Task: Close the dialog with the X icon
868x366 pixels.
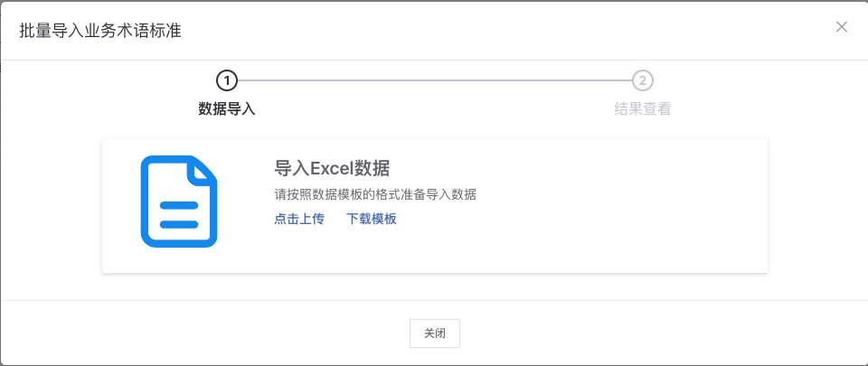Action: click(842, 26)
